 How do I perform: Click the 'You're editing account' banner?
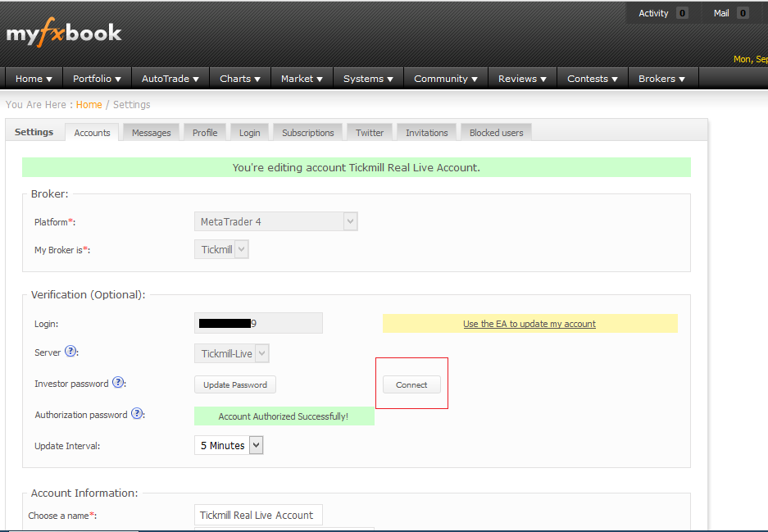(x=356, y=167)
